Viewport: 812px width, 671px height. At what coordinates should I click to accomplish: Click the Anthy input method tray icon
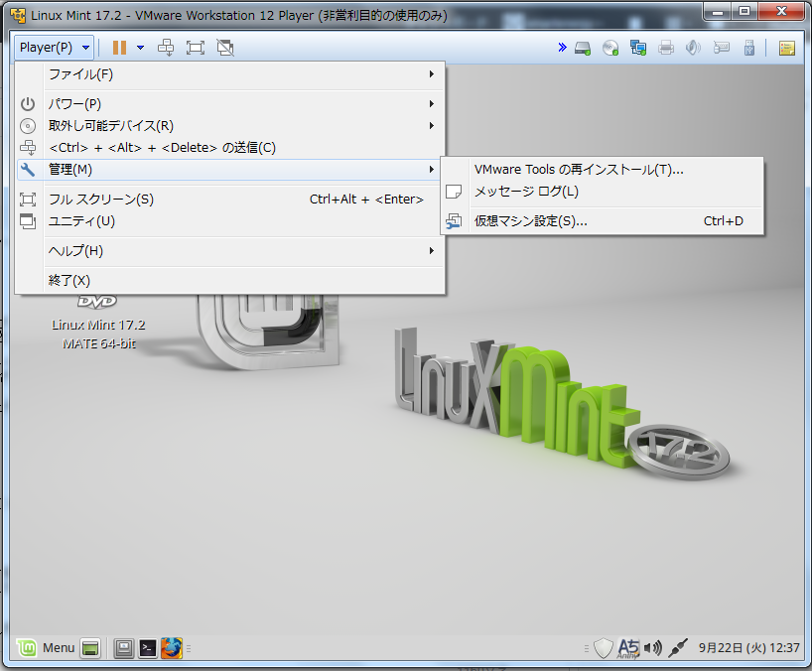click(628, 648)
